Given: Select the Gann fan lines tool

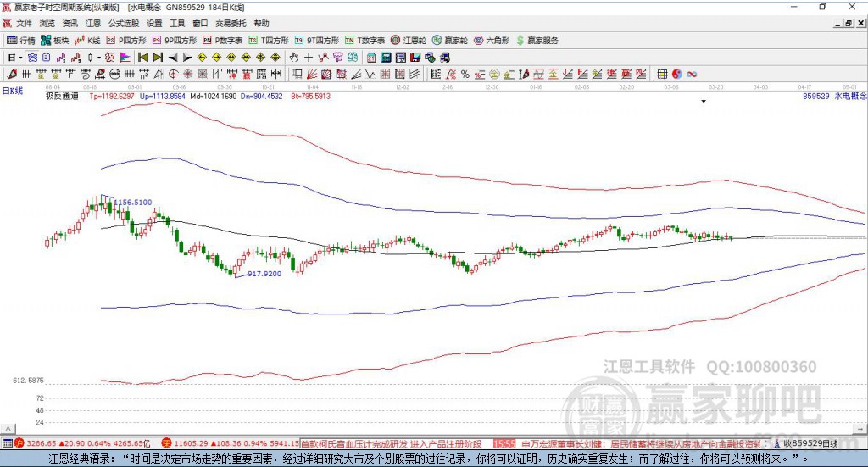Looking at the screenshot, I should pyautogui.click(x=312, y=74).
